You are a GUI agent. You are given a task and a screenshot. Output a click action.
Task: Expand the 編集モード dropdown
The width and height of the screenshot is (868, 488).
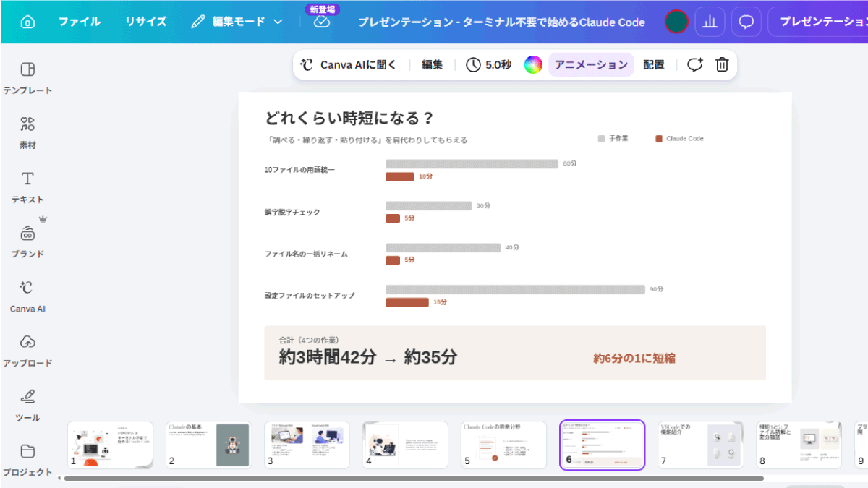click(278, 22)
